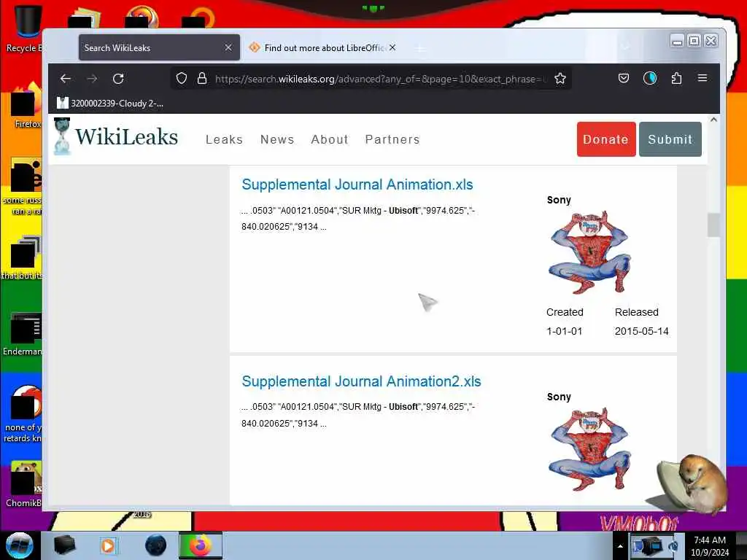This screenshot has width=747, height=560.
Task: Click the Submit button
Action: (670, 139)
